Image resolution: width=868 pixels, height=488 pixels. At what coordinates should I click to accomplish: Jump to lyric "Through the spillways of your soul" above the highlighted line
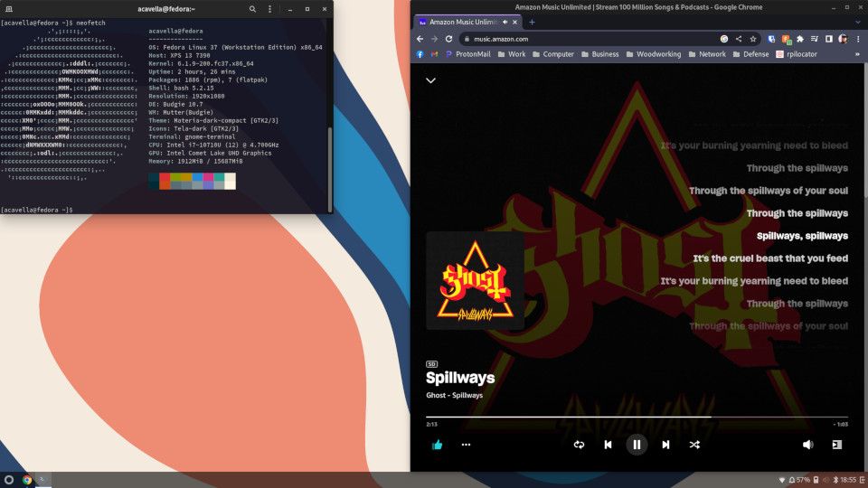tap(769, 191)
